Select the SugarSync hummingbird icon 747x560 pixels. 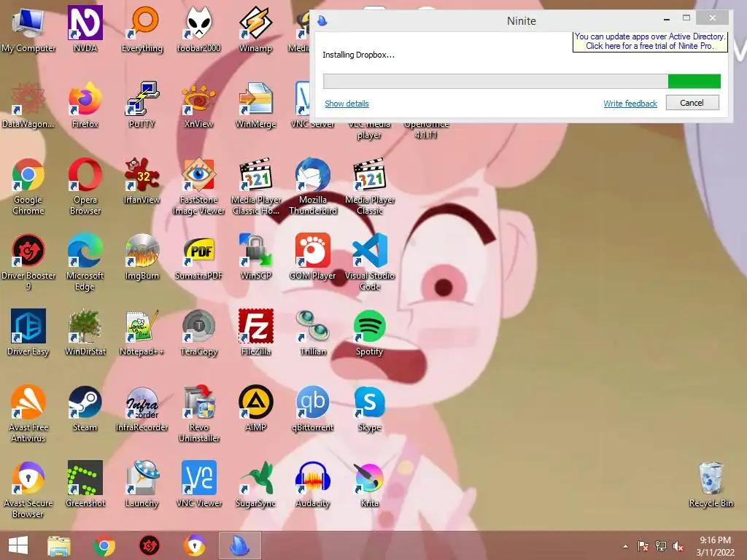[x=256, y=484]
